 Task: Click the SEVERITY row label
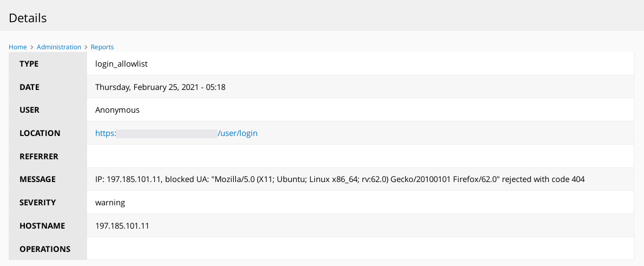pyautogui.click(x=38, y=203)
